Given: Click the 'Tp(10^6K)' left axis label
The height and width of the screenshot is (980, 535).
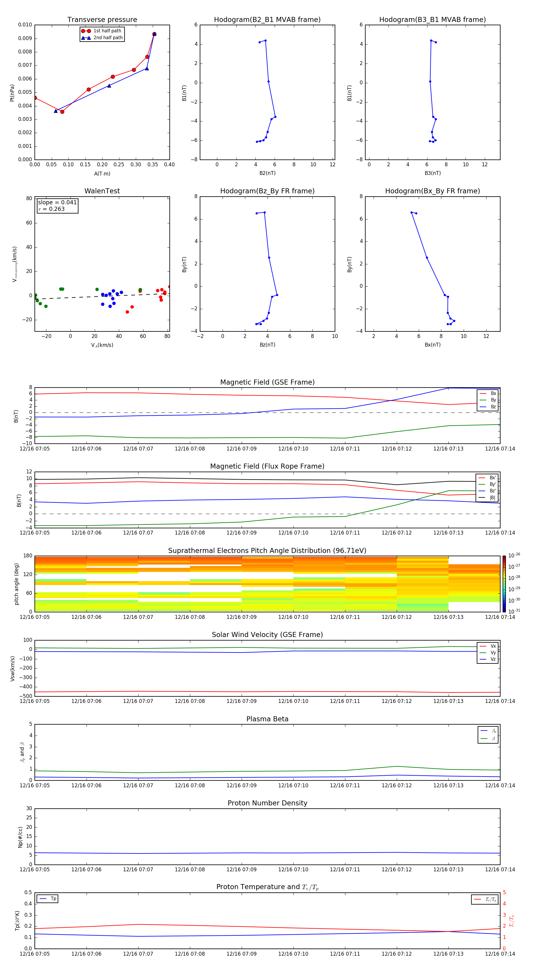Looking at the screenshot, I should click(17, 921).
